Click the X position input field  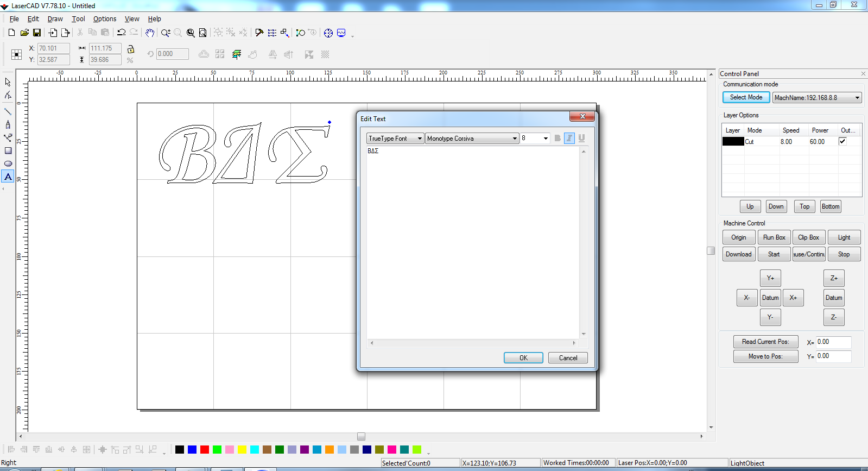53,48
